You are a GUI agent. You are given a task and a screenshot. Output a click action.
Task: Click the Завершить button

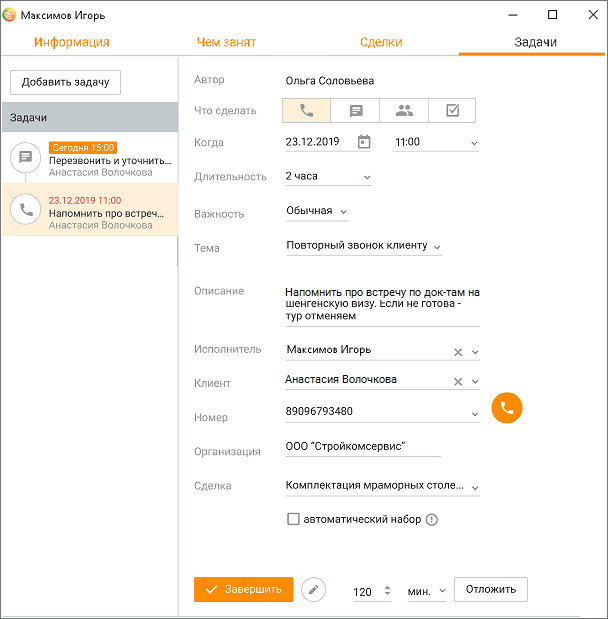click(x=244, y=589)
